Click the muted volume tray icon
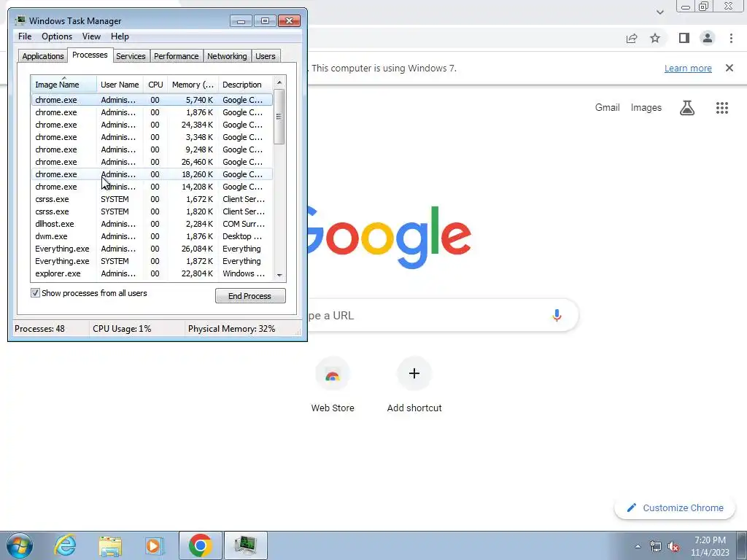This screenshot has height=560, width=747. 673,546
